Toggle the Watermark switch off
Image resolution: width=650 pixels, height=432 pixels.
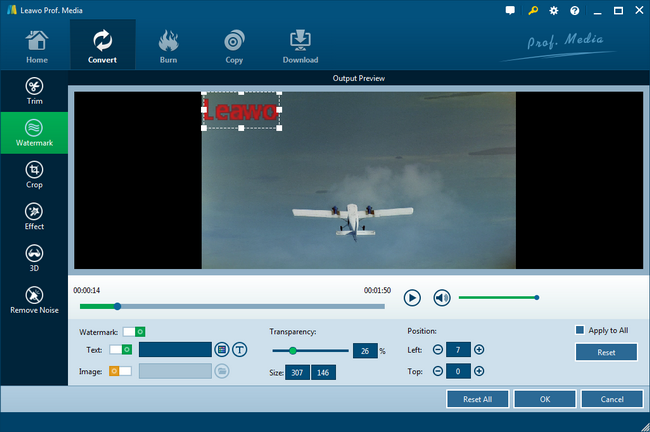point(134,331)
